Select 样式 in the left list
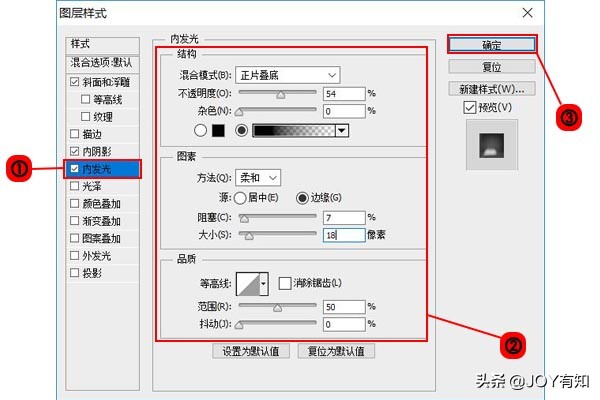 (103, 45)
